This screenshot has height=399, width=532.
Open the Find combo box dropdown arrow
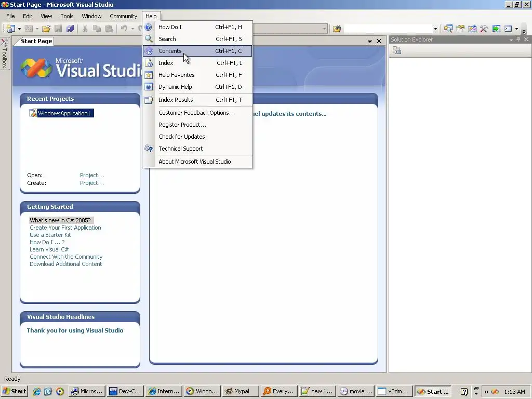pos(436,29)
